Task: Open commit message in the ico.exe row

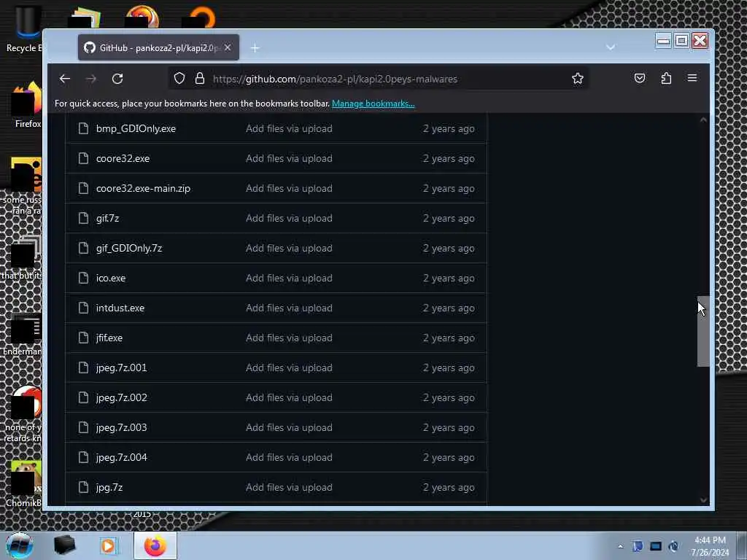Action: pos(289,278)
